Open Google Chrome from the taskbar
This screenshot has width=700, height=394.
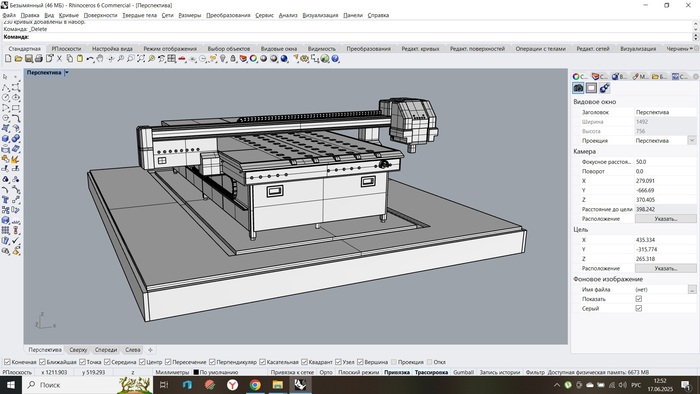tap(255, 385)
